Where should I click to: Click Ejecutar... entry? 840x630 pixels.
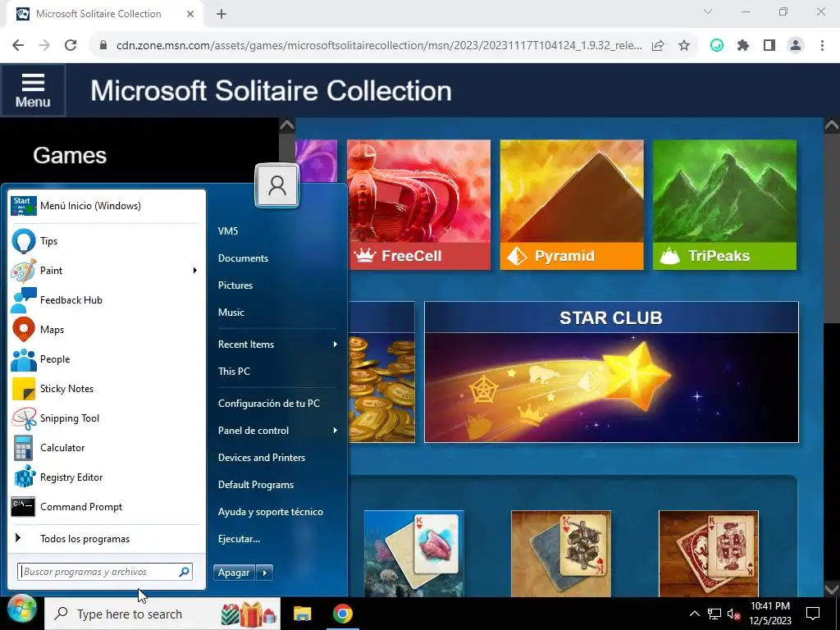[239, 539]
